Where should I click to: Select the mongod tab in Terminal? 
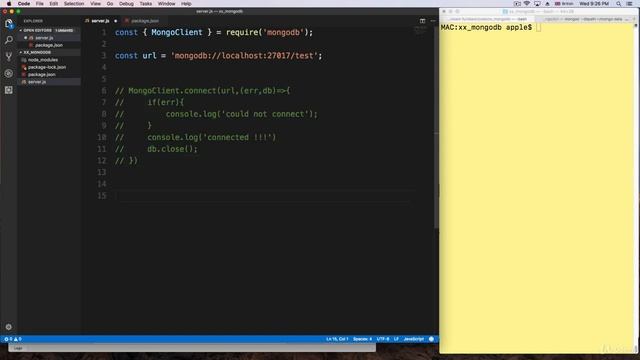(584, 19)
